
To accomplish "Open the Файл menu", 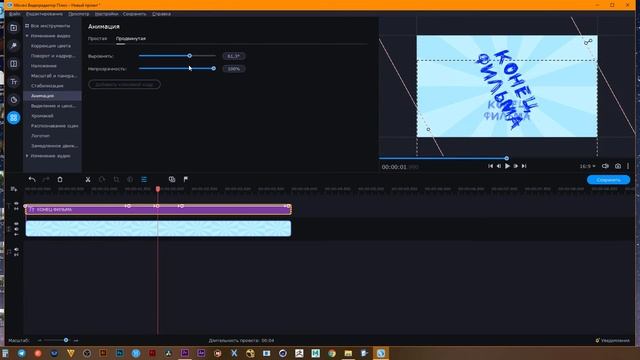I will 15,14.
